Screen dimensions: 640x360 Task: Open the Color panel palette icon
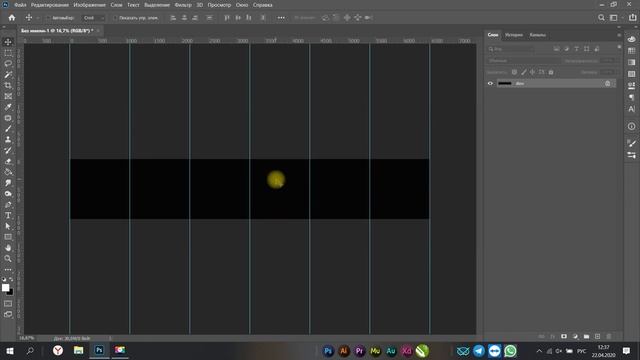631,39
